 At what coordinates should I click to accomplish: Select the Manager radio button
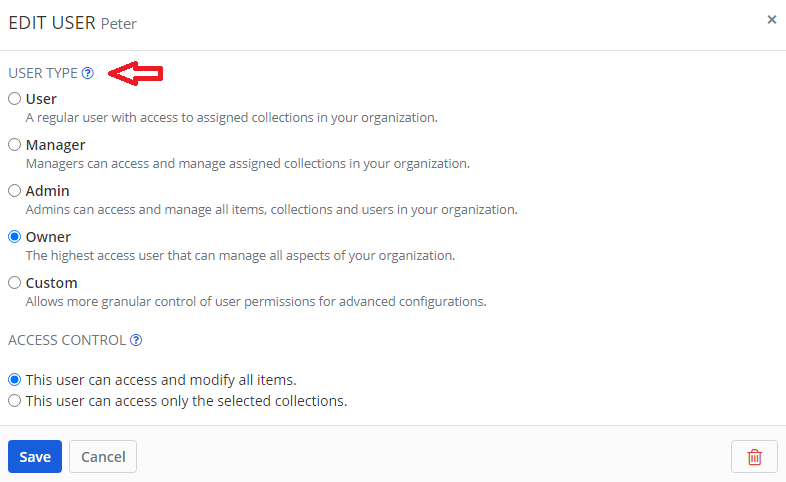(14, 145)
